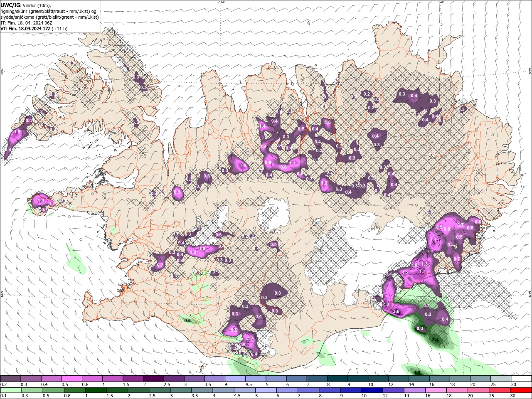The height and width of the screenshot is (399, 532).
Task: Click the '15W' longitude label
Action: [x=440, y=2]
